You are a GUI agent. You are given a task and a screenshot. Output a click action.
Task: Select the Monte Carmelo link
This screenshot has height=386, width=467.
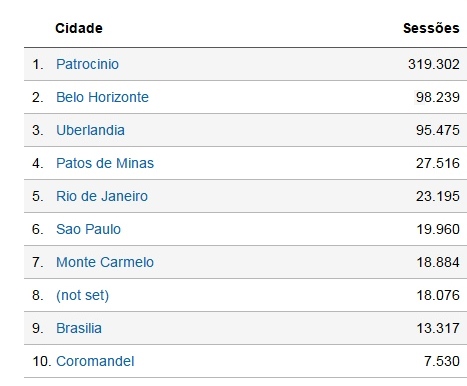105,262
